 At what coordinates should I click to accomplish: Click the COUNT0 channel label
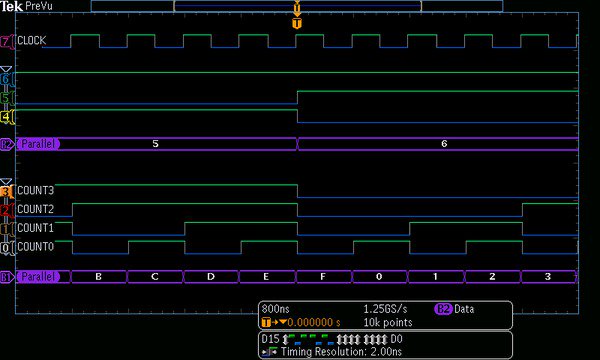(36, 246)
